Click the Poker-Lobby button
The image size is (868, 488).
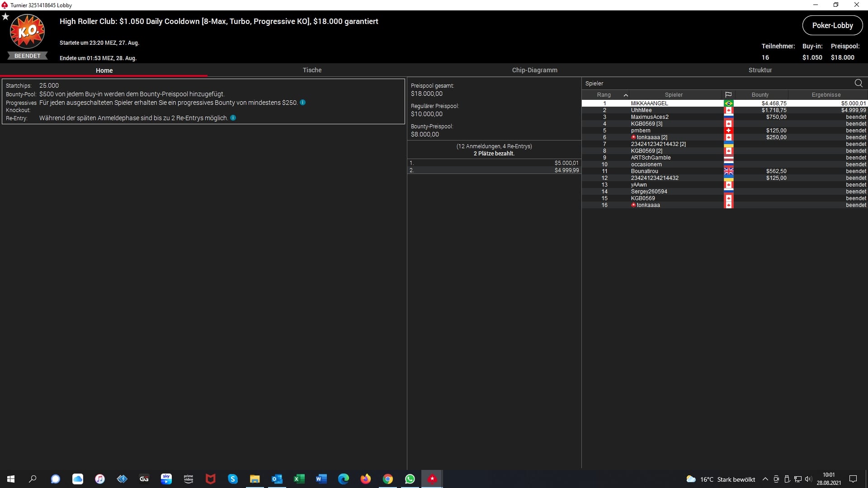click(832, 25)
